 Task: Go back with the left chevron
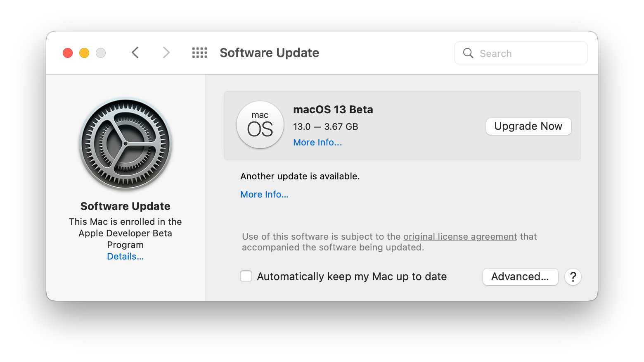pos(135,53)
